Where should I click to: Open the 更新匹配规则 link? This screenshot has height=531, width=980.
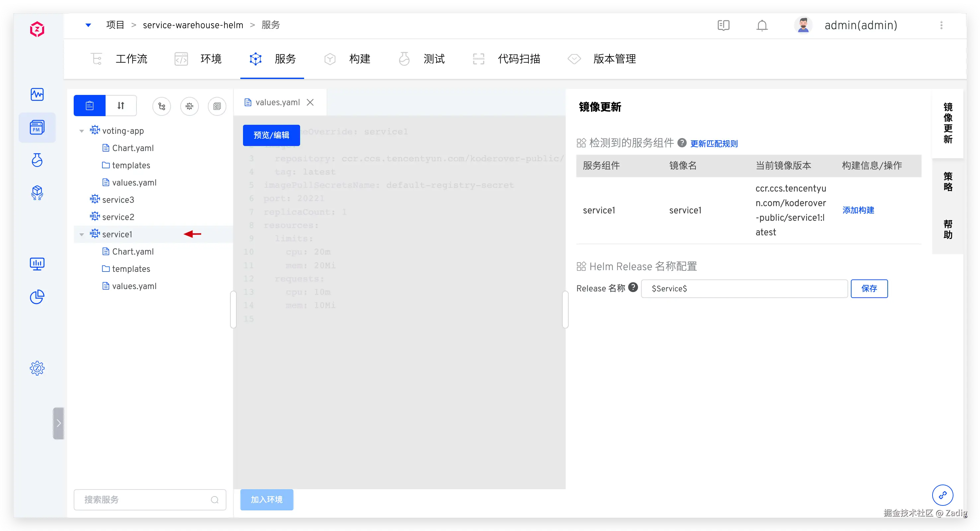pyautogui.click(x=714, y=143)
